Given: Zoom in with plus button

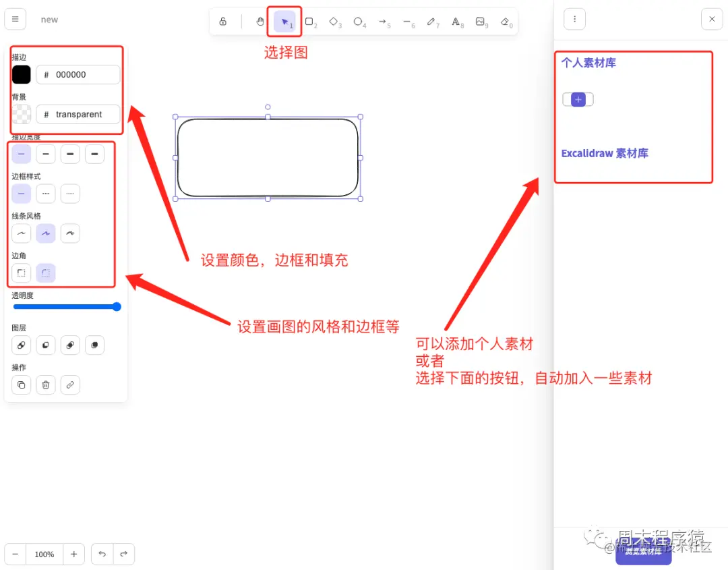Looking at the screenshot, I should [73, 554].
